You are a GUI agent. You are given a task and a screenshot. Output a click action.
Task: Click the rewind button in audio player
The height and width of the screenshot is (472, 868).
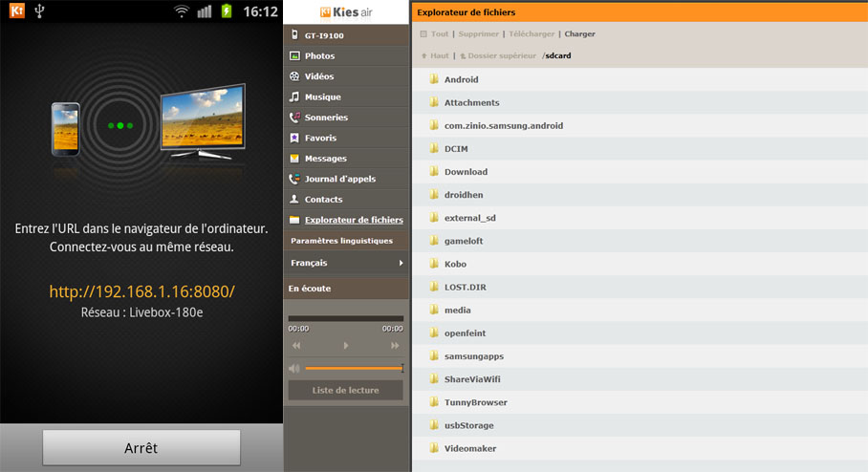coord(296,345)
